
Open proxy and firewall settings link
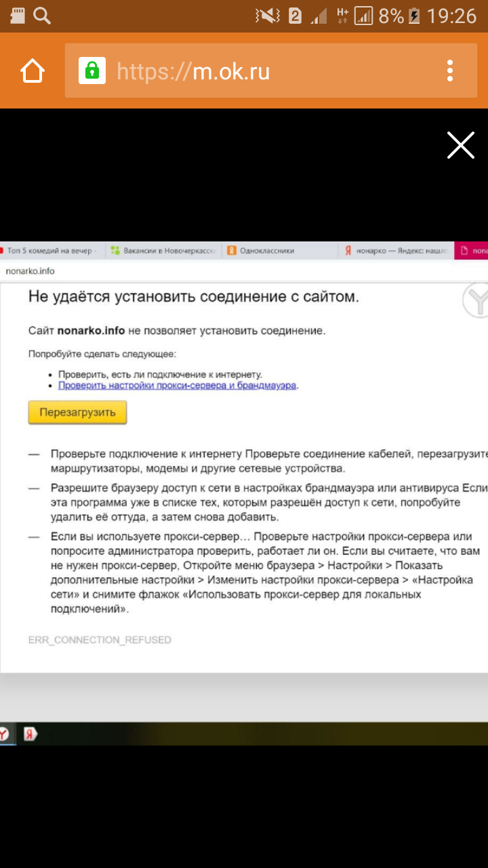pyautogui.click(x=178, y=385)
